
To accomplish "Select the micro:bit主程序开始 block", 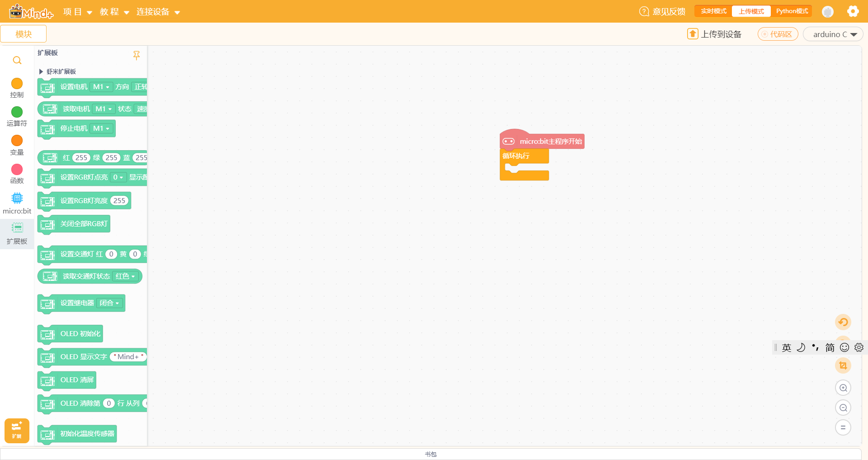I will (542, 140).
